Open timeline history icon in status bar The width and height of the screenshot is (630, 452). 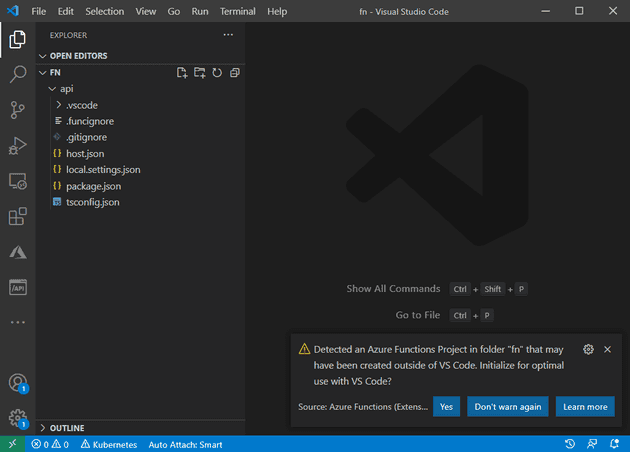570,444
